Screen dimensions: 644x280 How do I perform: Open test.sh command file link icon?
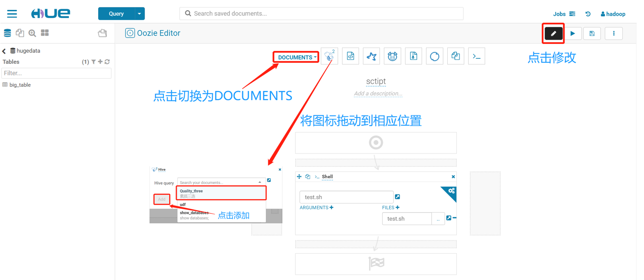(398, 197)
